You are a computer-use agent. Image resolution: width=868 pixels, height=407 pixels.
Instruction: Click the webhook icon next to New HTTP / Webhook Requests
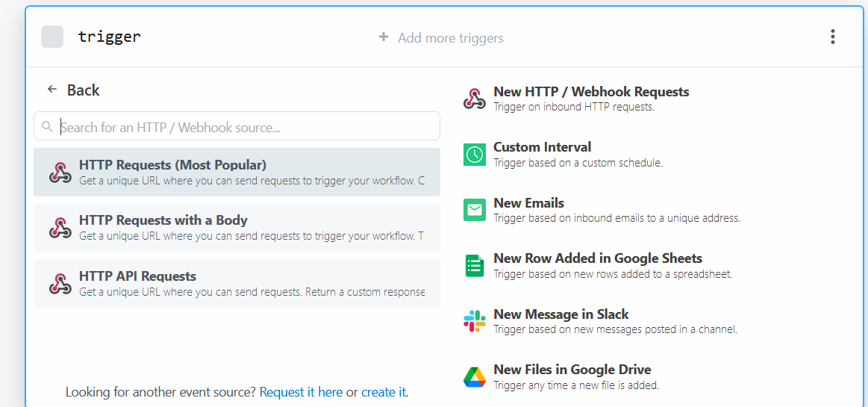coord(474,99)
